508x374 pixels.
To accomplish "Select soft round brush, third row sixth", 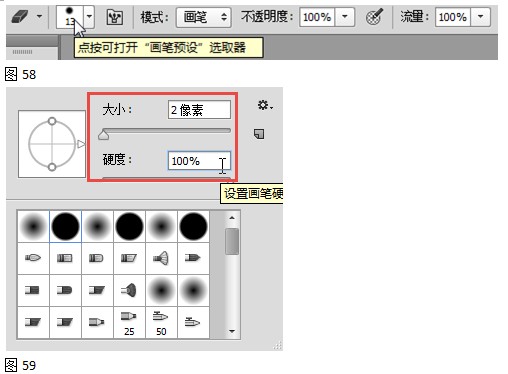I will (x=193, y=290).
